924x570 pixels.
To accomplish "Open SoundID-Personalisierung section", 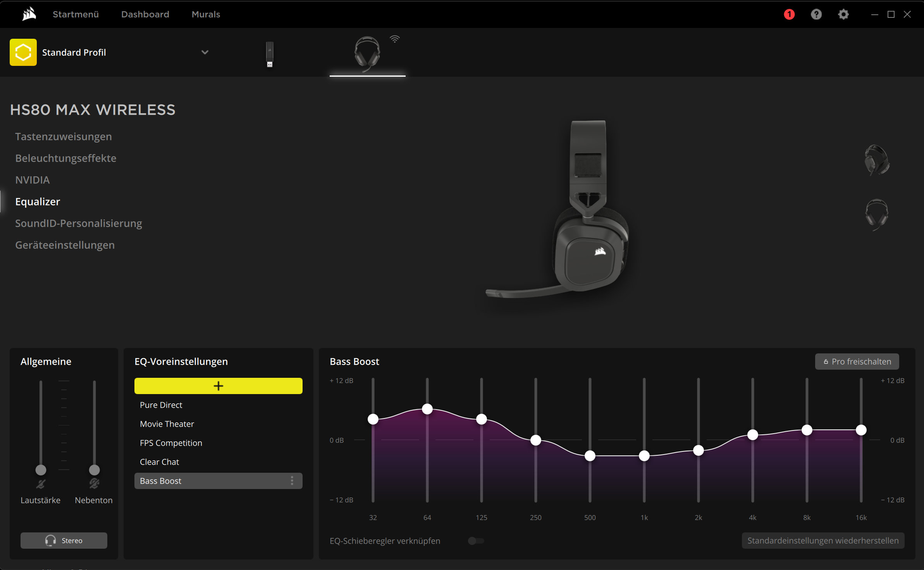I will tap(79, 223).
